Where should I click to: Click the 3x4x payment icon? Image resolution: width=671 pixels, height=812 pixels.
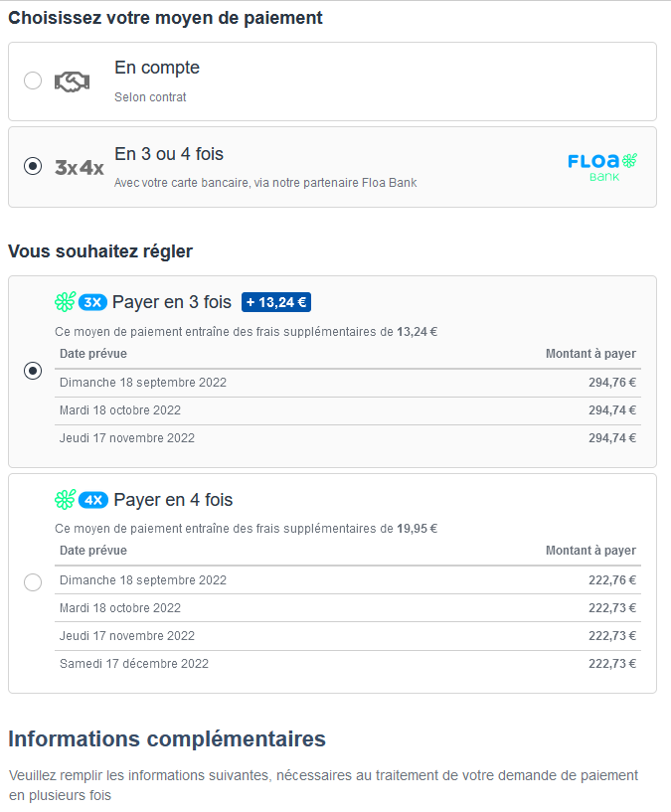(79, 167)
